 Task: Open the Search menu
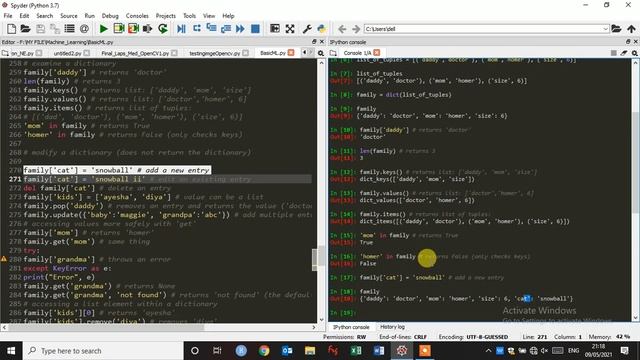[x=44, y=16]
